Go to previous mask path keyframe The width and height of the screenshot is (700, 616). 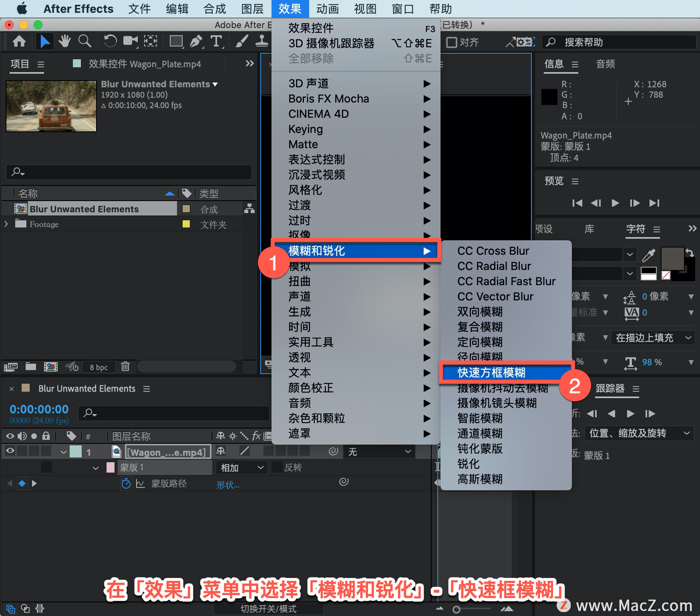[10, 484]
